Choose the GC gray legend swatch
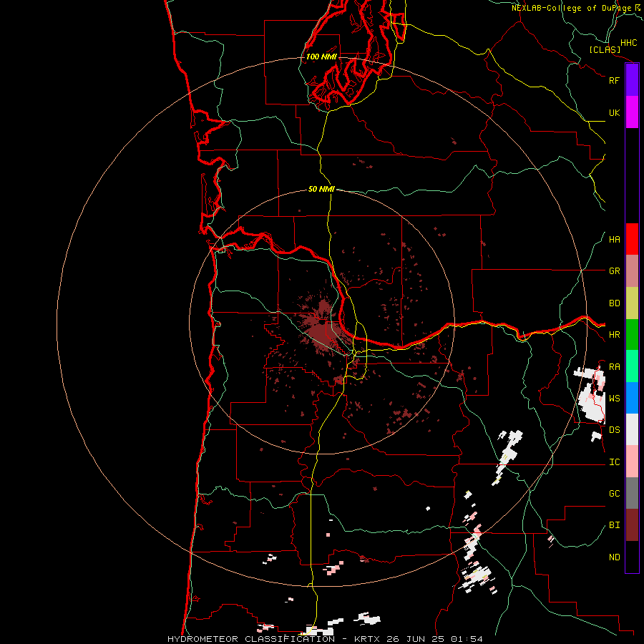This screenshot has width=644, height=644. click(x=632, y=493)
